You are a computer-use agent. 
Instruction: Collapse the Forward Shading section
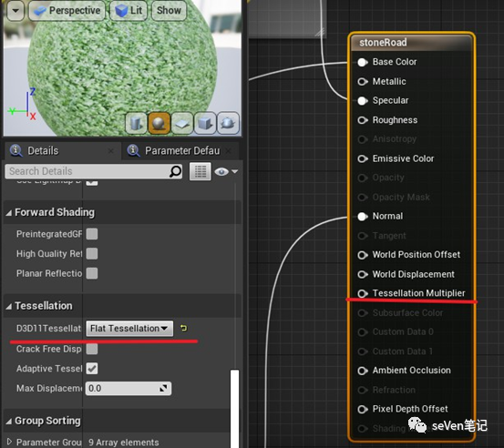click(x=9, y=212)
